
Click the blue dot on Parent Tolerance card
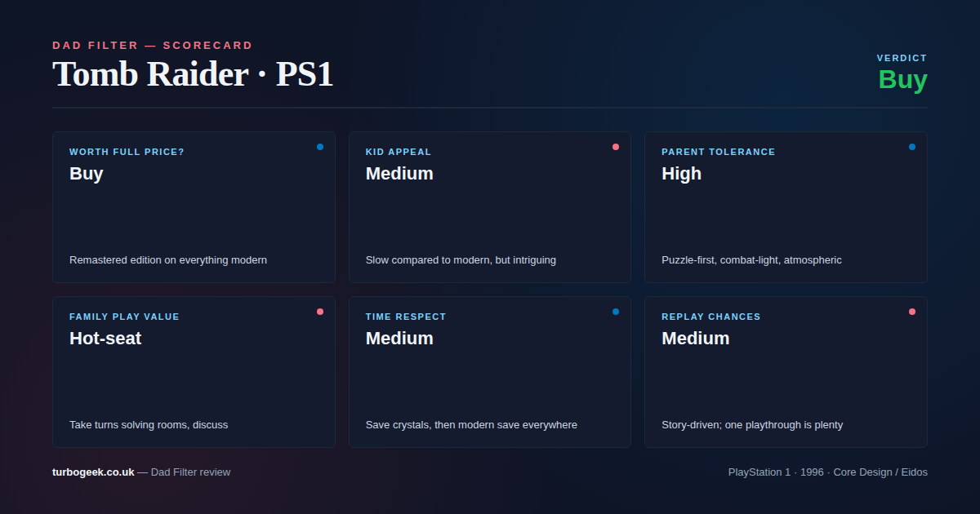(912, 147)
